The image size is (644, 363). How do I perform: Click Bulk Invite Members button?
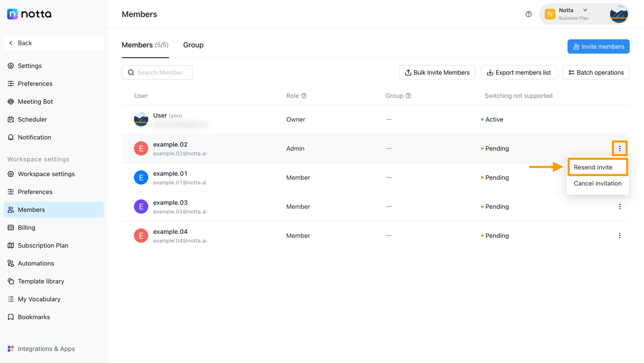(437, 73)
